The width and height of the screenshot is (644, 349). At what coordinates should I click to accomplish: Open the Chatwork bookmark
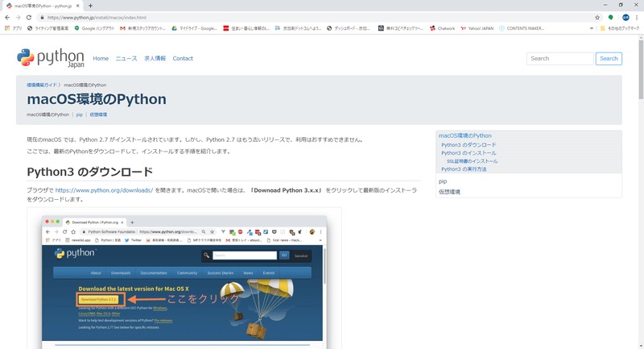point(443,28)
